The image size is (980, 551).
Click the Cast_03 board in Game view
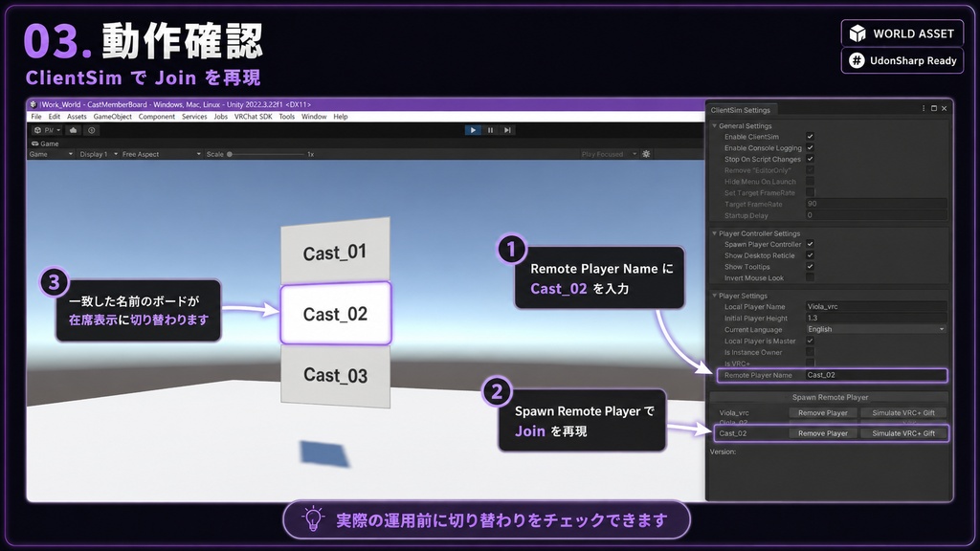[336, 375]
